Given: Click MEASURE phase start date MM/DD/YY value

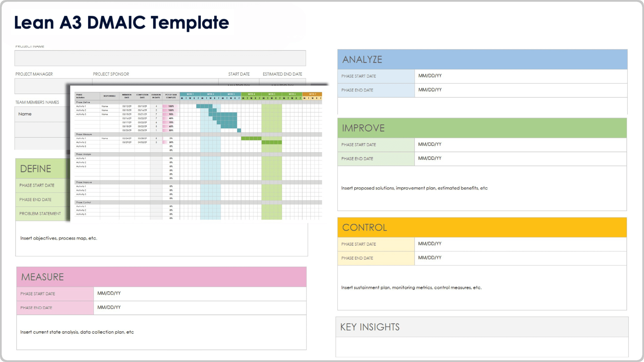Looking at the screenshot, I should [x=109, y=293].
